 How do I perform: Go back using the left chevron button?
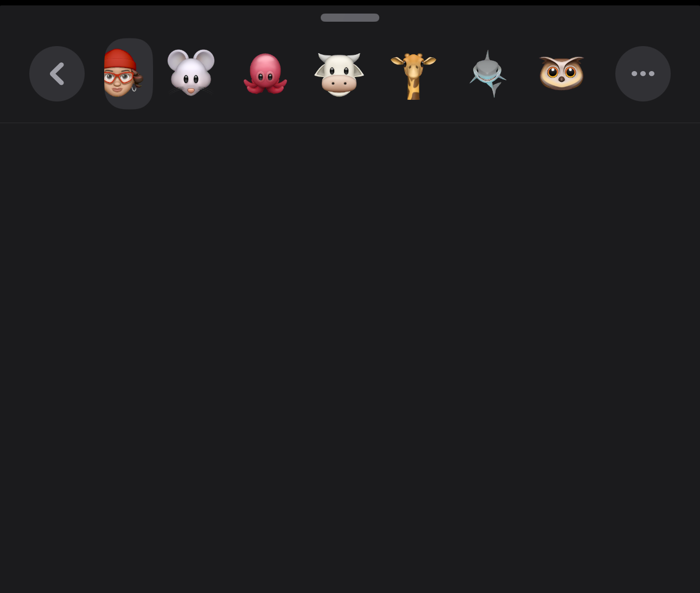(57, 74)
